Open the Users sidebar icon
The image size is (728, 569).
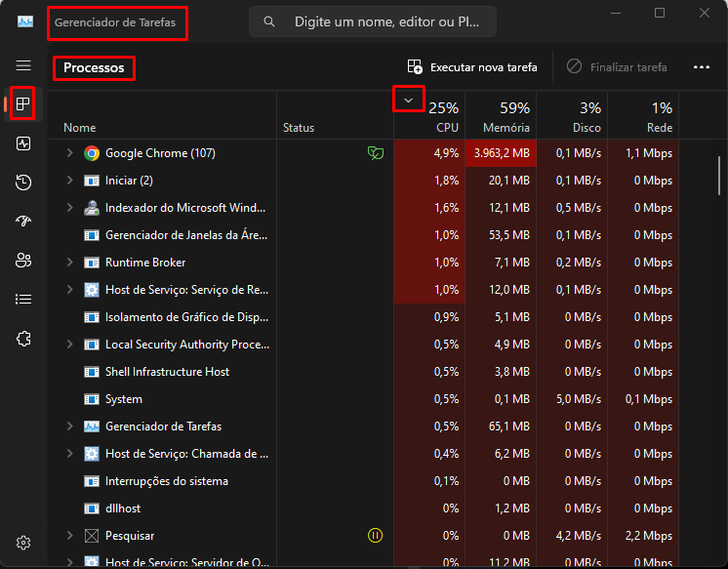coord(23,261)
